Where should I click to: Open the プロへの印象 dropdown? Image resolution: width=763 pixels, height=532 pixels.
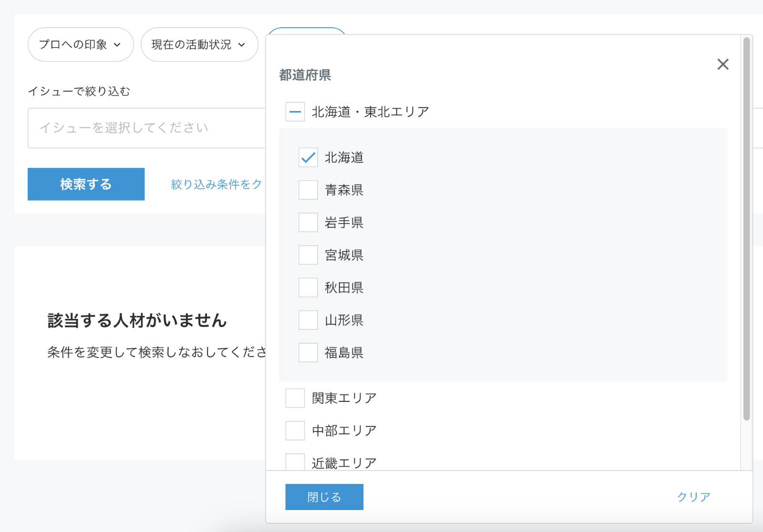[80, 45]
